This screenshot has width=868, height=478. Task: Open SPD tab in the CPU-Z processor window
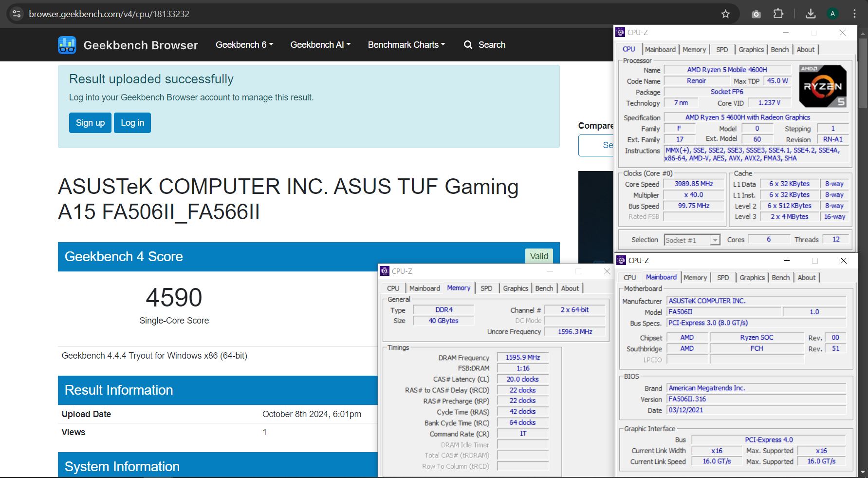pyautogui.click(x=722, y=50)
